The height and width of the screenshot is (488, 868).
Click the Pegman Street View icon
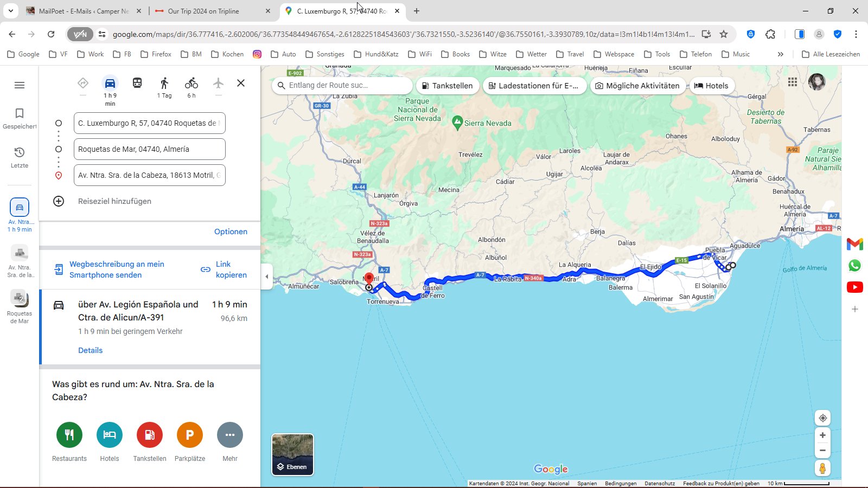822,468
